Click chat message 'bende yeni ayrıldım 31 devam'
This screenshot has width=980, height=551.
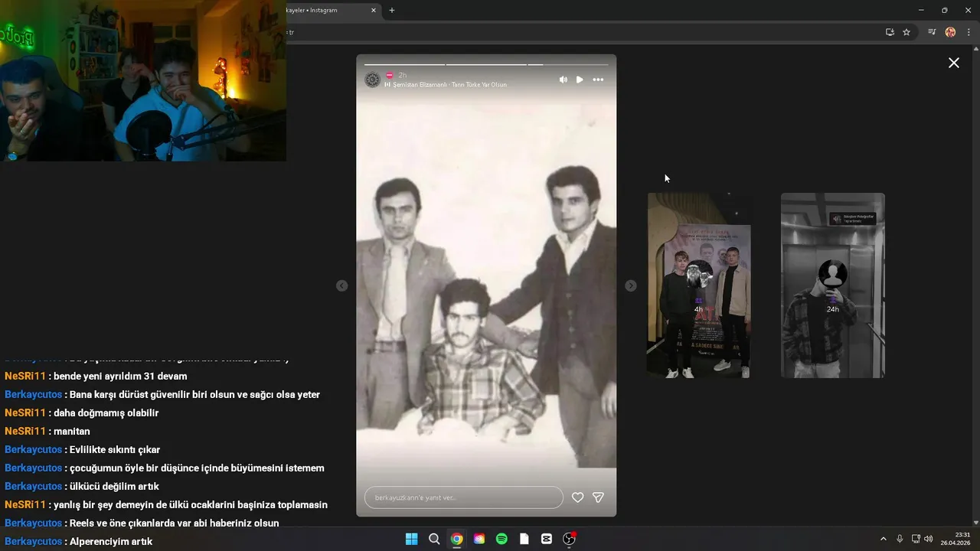click(120, 377)
